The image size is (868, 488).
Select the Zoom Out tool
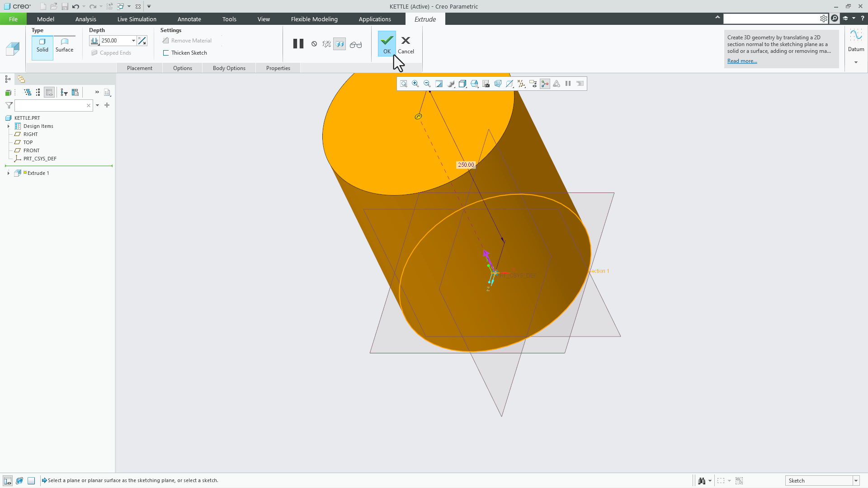pos(427,84)
